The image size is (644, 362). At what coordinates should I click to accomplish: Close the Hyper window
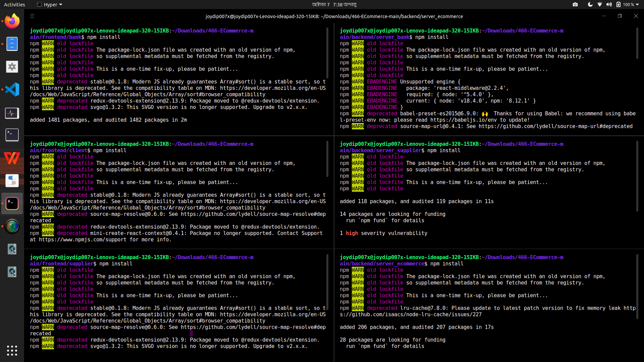click(636, 16)
